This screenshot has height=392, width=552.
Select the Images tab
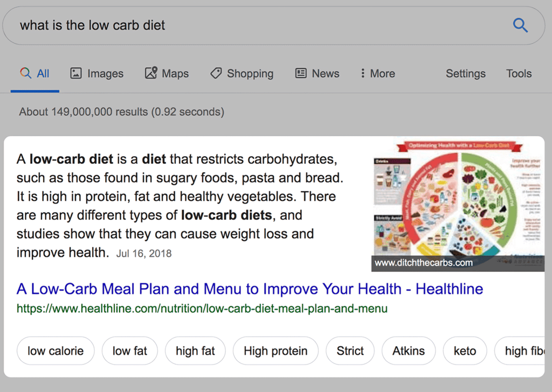[x=97, y=74]
